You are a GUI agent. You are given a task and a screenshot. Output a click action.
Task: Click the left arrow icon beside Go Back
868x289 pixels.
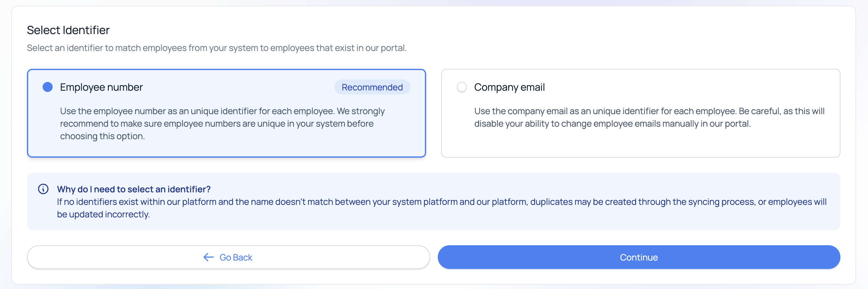pos(209,257)
